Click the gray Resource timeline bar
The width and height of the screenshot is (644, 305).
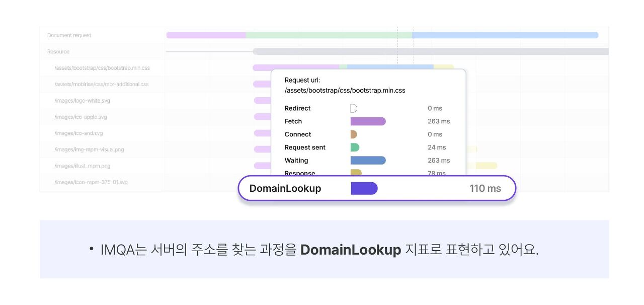pos(431,51)
